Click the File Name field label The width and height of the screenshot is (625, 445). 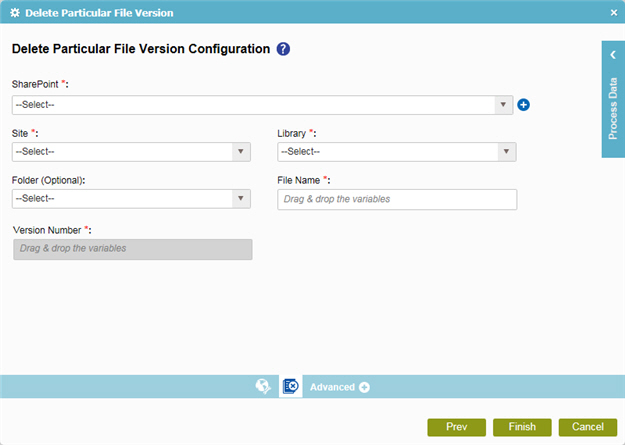click(x=303, y=180)
